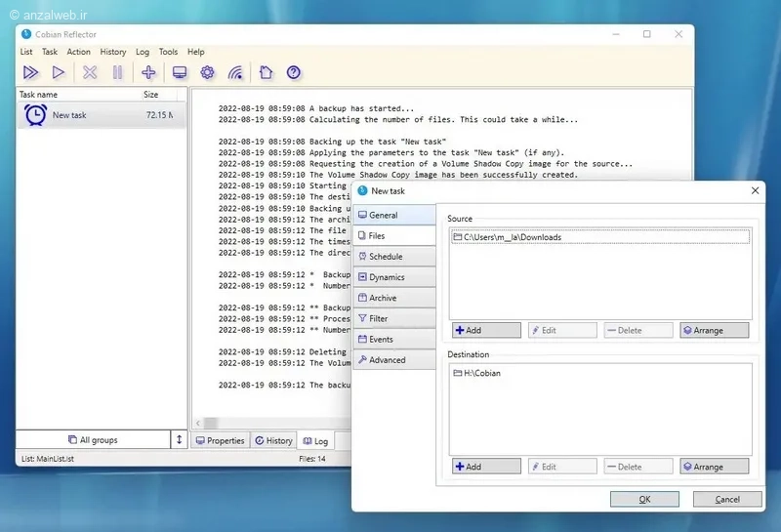Click the page toolbar icon

point(266,73)
